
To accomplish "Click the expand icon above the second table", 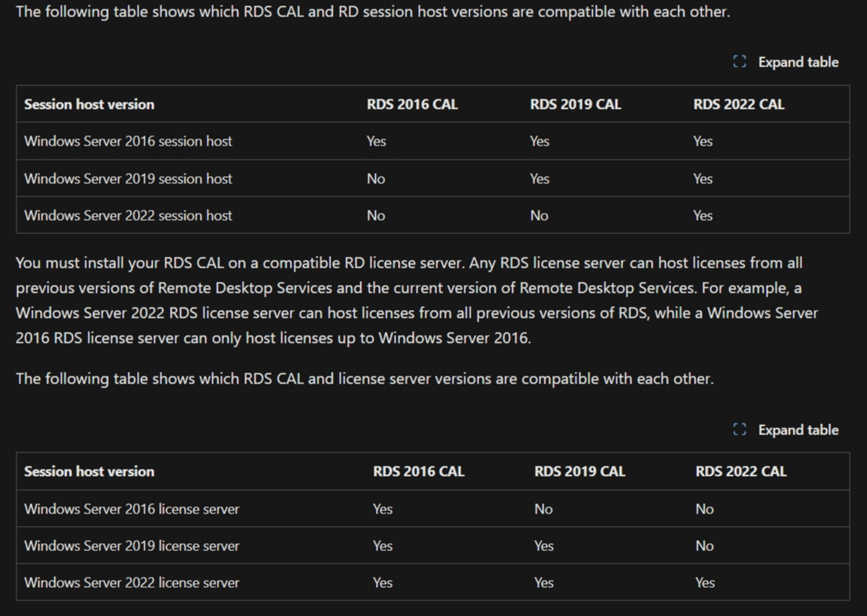I will [739, 430].
